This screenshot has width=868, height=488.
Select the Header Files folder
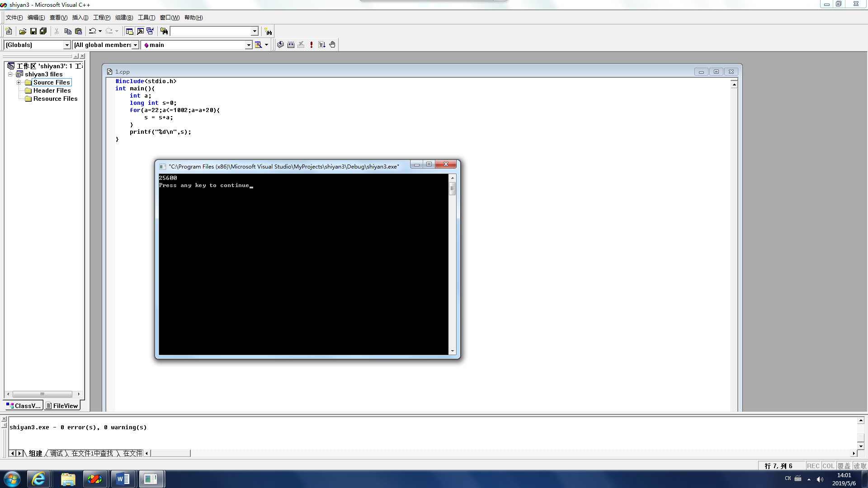tap(52, 90)
